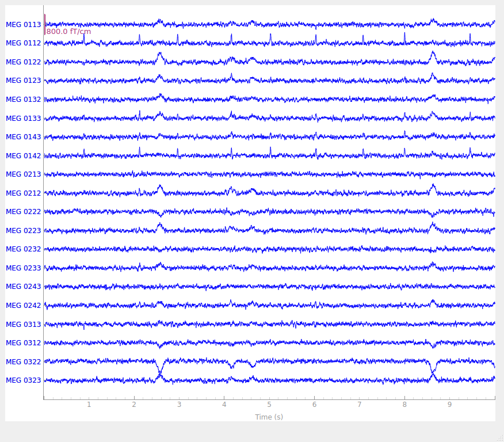Click the time axis tick labeled 3
Screen dimensions: 504x442
pos(179,405)
